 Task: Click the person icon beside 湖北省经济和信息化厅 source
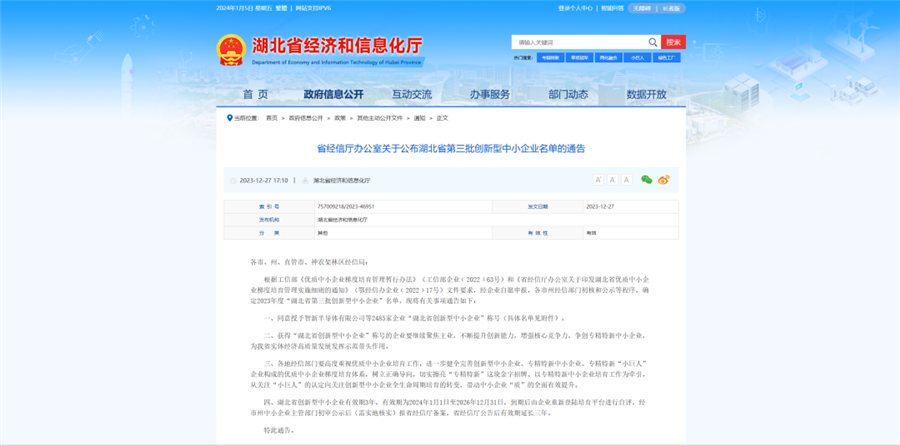[305, 180]
